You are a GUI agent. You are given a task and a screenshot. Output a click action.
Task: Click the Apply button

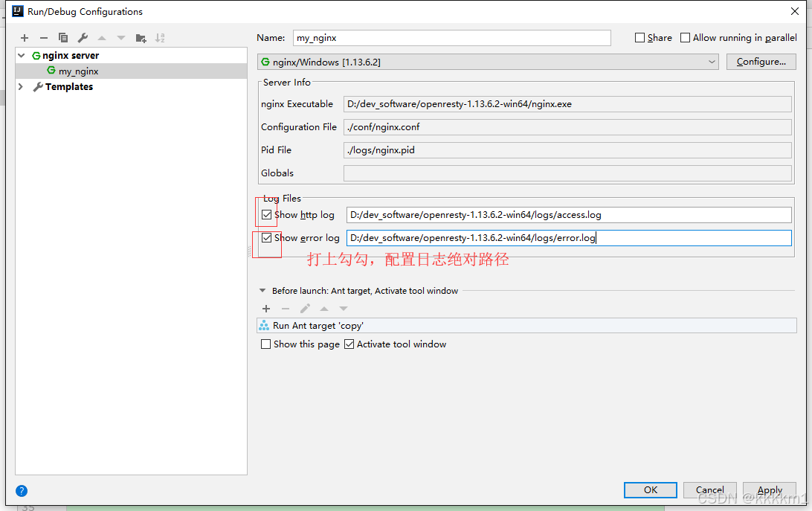(769, 489)
